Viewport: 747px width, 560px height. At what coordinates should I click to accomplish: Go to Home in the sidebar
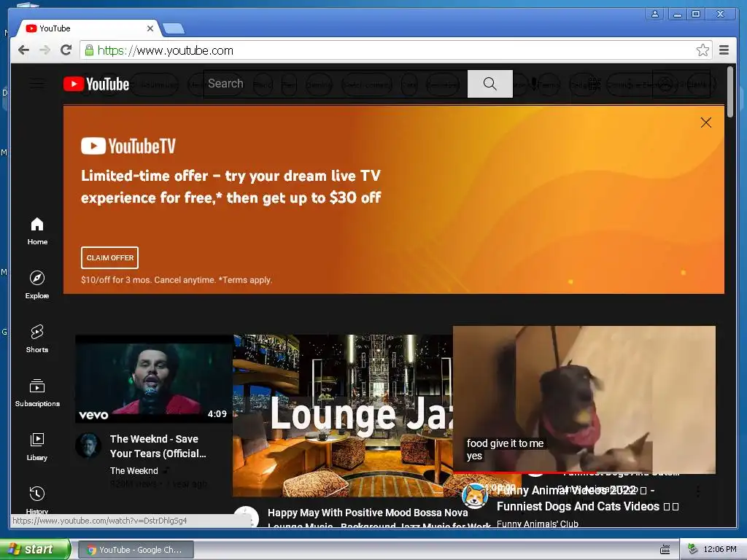[x=37, y=231]
